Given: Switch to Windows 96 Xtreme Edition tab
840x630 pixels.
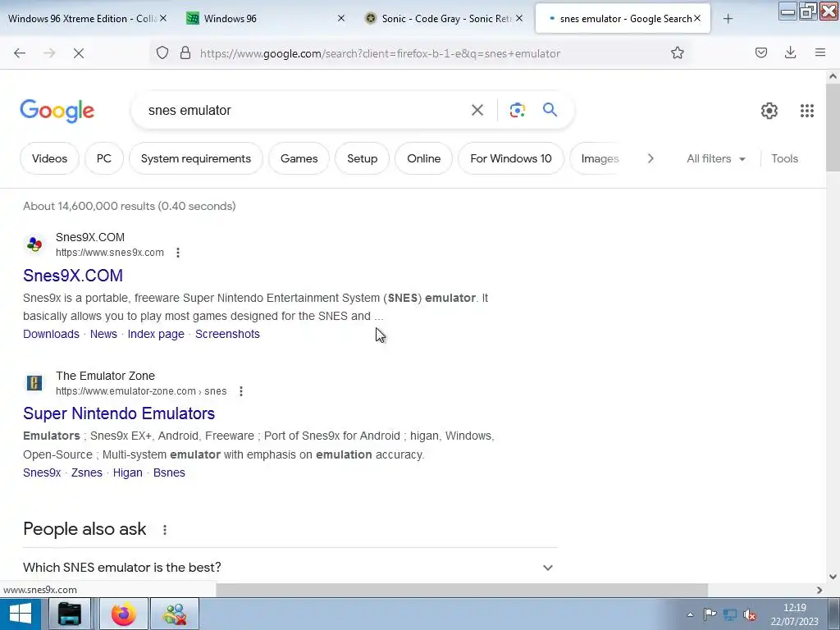Looking at the screenshot, I should tap(81, 19).
